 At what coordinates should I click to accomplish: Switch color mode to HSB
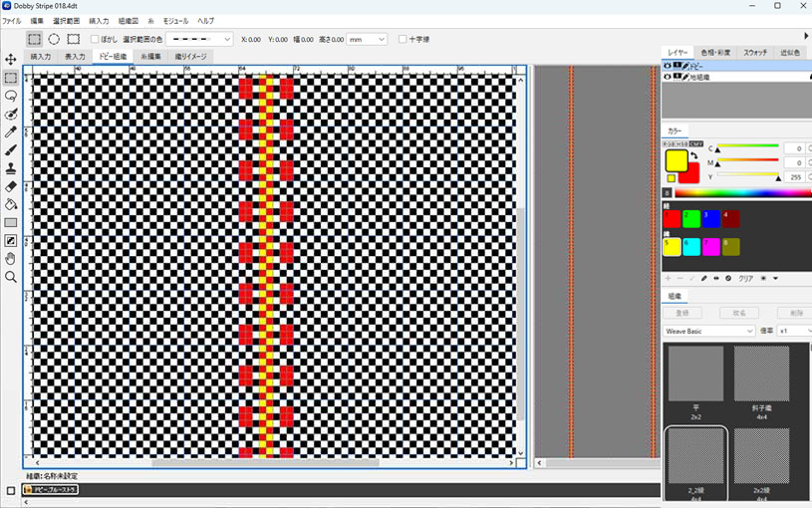pos(682,144)
